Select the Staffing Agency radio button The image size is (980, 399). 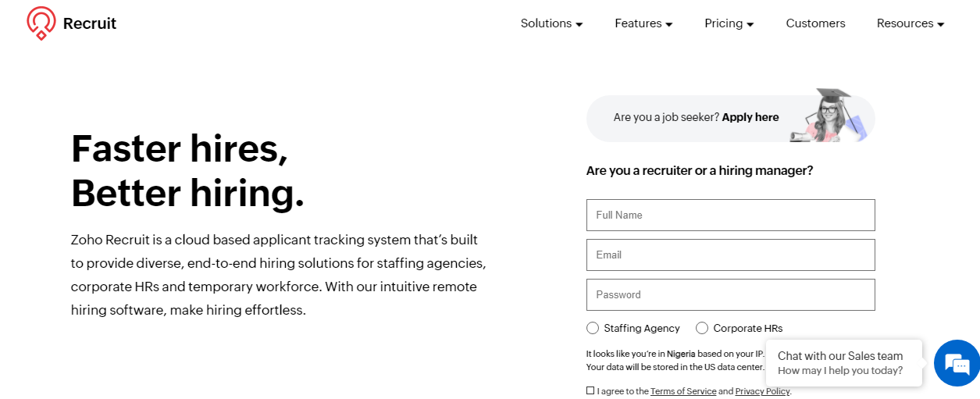[x=593, y=328]
